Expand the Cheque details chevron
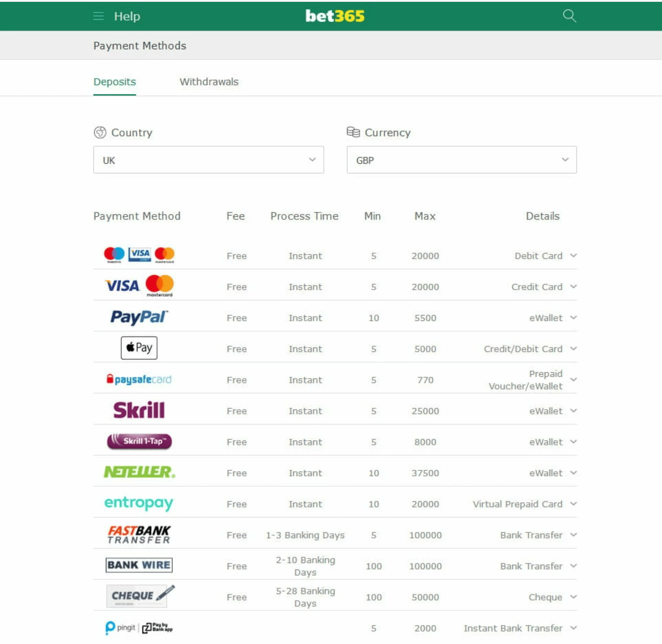Screen dimensions: 662x644 coord(573,597)
